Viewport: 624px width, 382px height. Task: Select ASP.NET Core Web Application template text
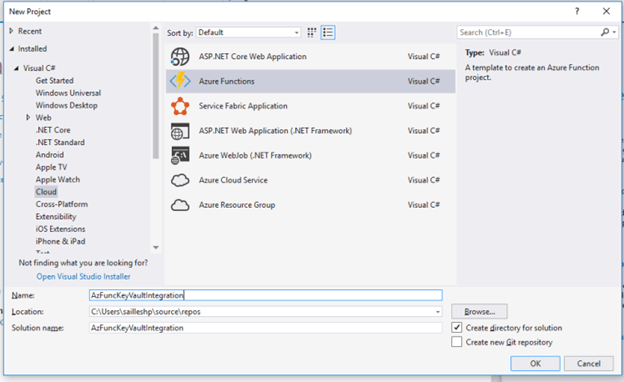coord(253,57)
